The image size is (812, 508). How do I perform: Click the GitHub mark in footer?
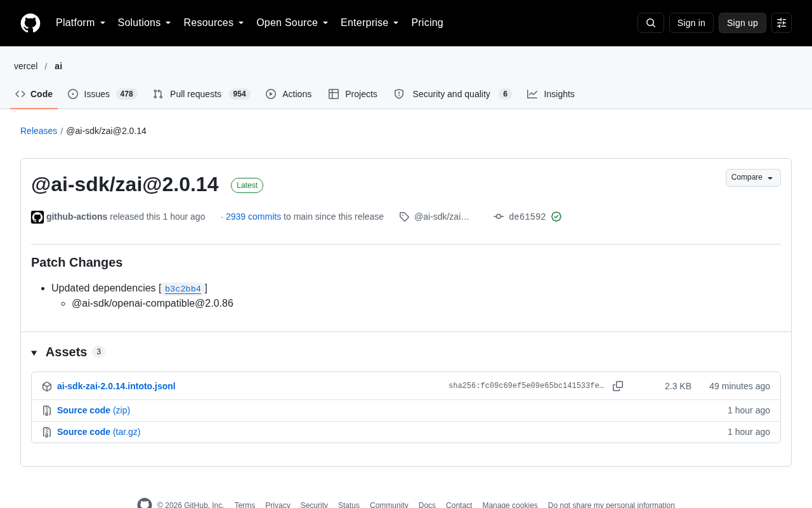click(x=145, y=504)
